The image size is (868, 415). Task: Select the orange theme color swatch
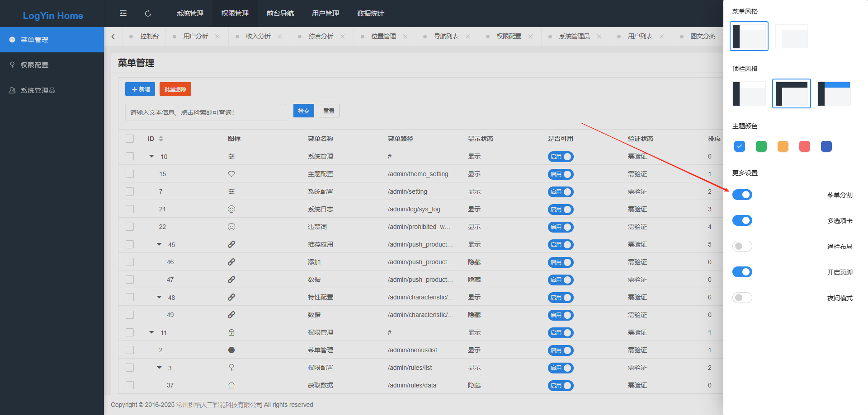click(783, 146)
